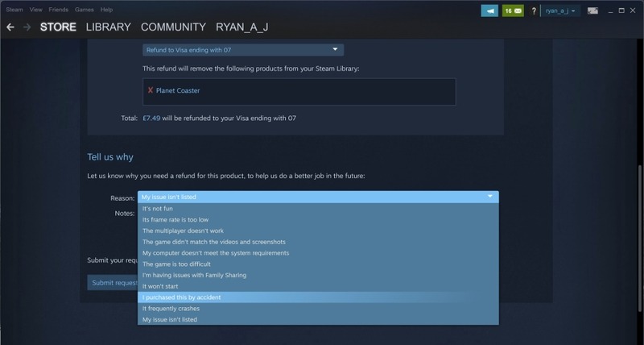Collapse the Reason dropdown arrow
Viewport: 644px width, 345px height.
point(490,197)
